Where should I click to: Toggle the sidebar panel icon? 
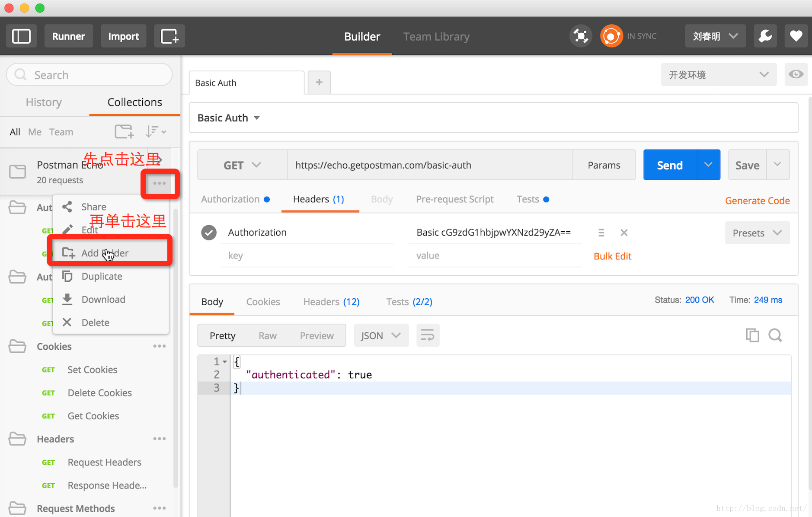tap(21, 36)
